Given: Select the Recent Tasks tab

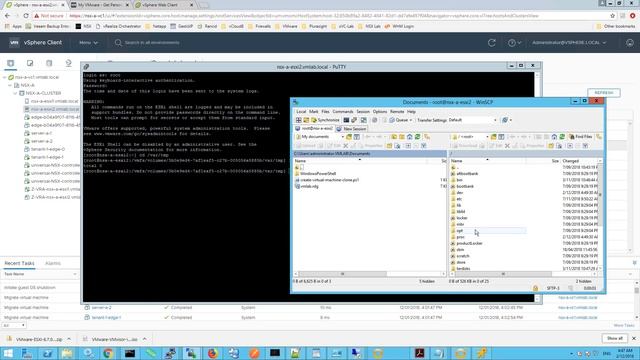Looking at the screenshot, I should pyautogui.click(x=19, y=263).
